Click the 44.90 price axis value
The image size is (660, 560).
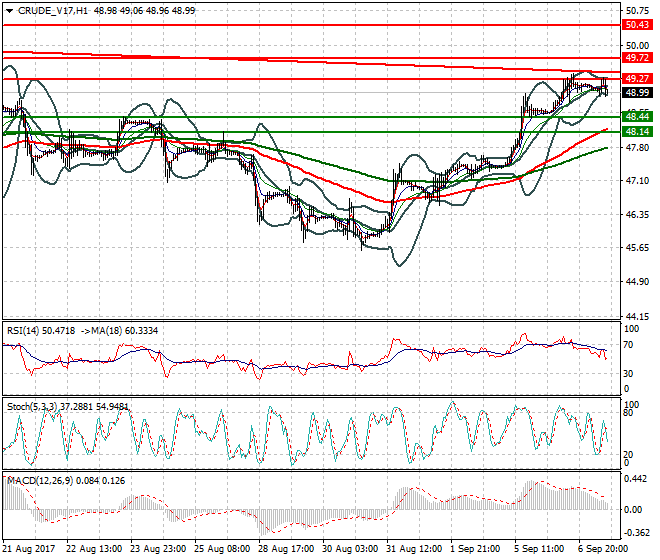pyautogui.click(x=637, y=282)
